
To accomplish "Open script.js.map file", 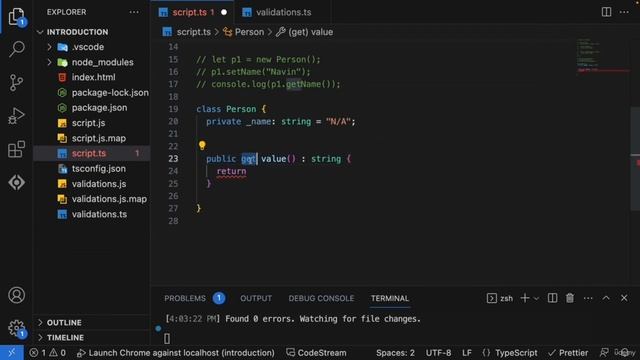I will click(99, 138).
